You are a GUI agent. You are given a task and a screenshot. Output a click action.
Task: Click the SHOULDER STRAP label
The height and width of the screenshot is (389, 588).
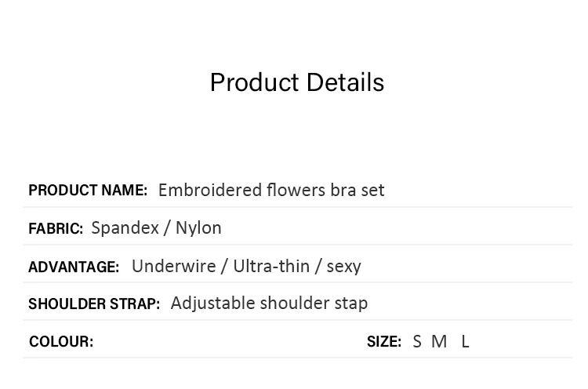point(94,304)
